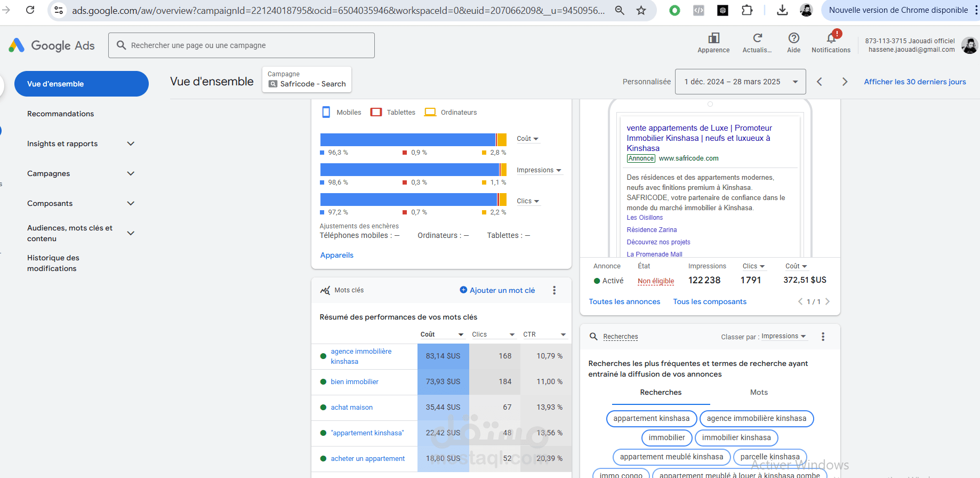Refresh data with Actualiser icon
This screenshot has height=478, width=980.
(x=757, y=38)
